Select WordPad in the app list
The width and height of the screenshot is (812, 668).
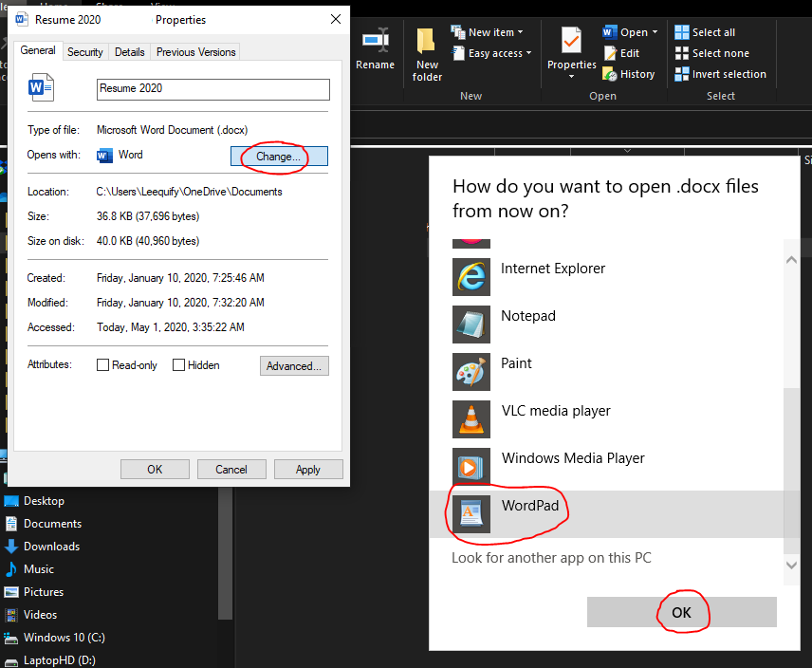point(606,514)
